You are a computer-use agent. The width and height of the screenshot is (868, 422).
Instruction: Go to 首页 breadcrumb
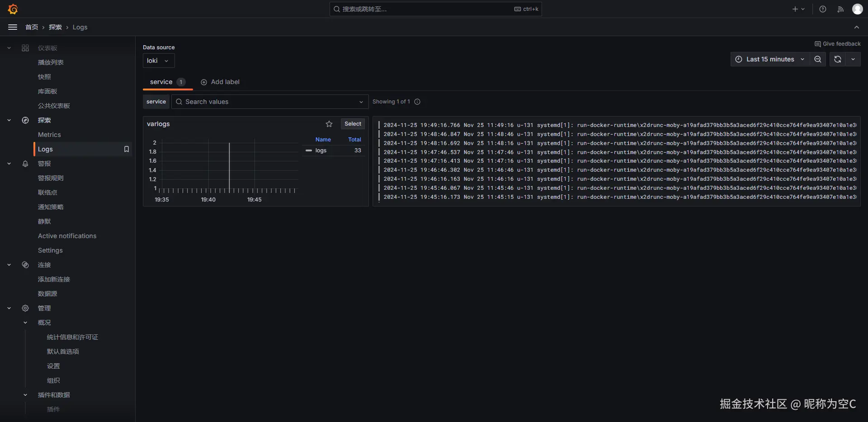pos(32,27)
